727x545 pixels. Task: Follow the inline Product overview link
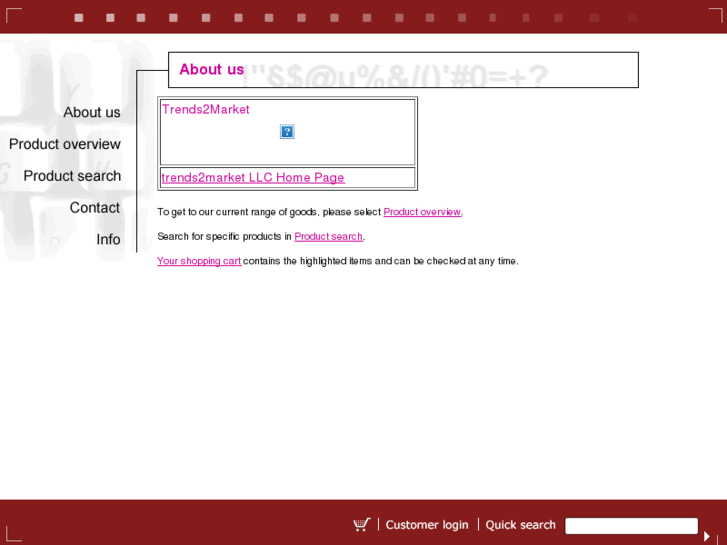point(422,212)
